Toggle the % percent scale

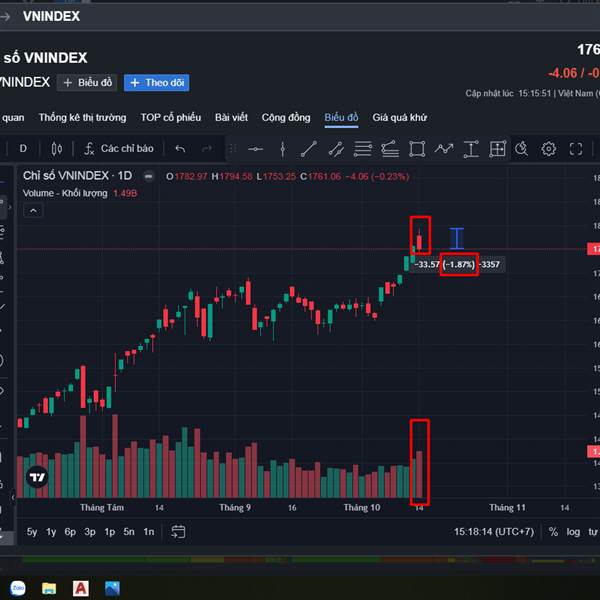[553, 532]
